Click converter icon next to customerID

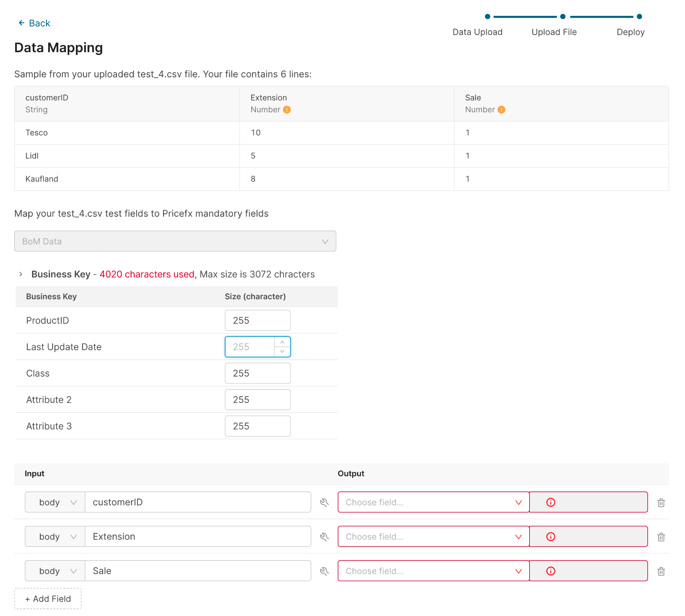pyautogui.click(x=325, y=503)
